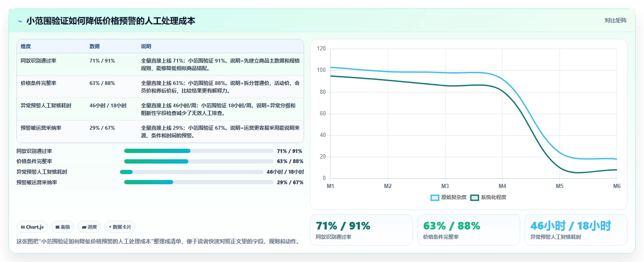Click the 预警被运营采纳率 progress bar

click(199, 182)
